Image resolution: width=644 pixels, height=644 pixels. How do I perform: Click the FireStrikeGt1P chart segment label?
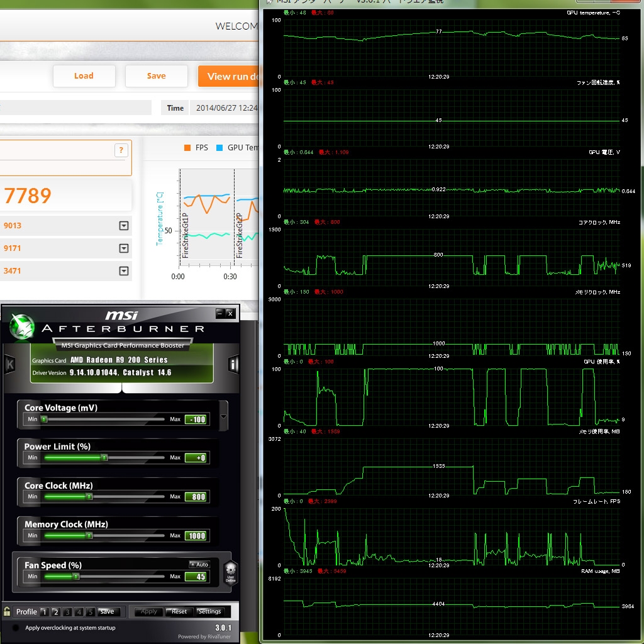tap(186, 235)
